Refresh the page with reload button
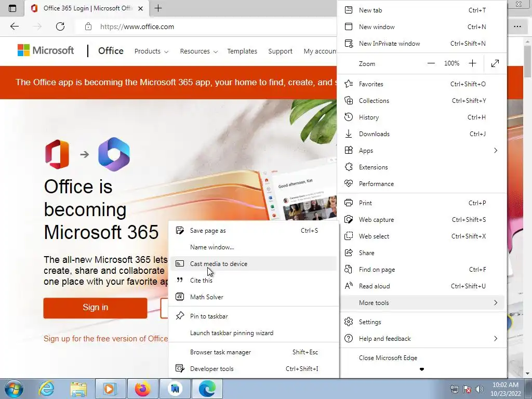Screen dimensions: 532x399 click(60, 26)
